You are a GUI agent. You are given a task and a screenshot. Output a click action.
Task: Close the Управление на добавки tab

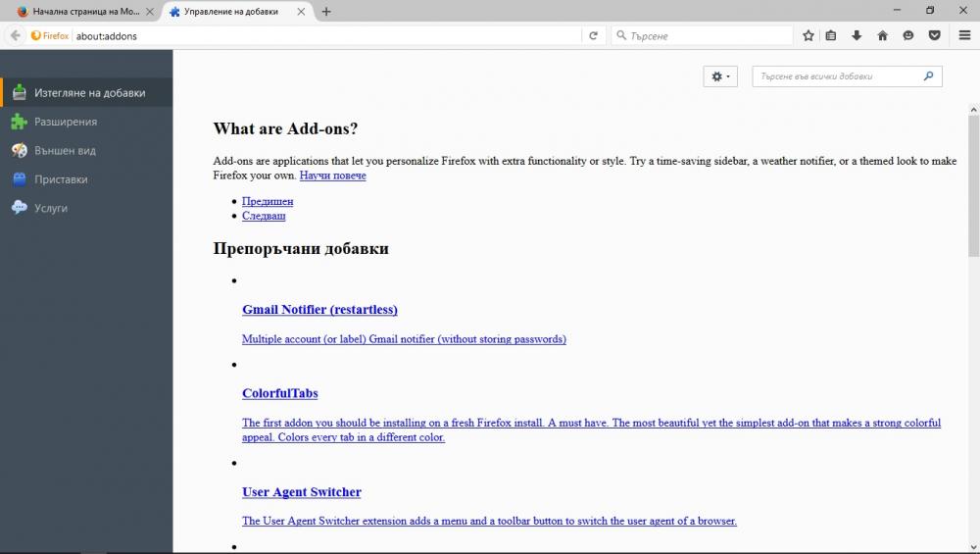pos(301,11)
